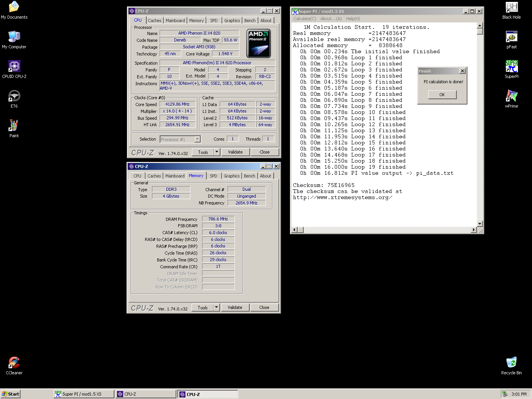Click OK in the Finish dialog

[x=442, y=95]
